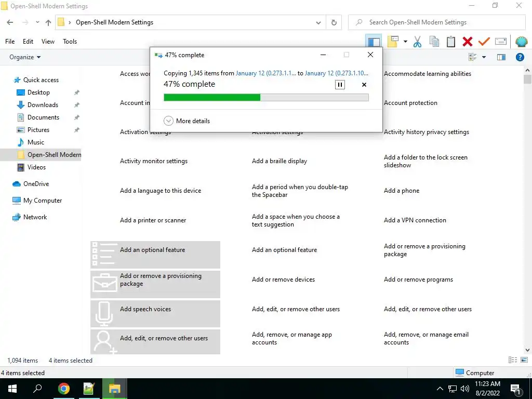Select Add a language to this device
This screenshot has width=532, height=399.
161,191
